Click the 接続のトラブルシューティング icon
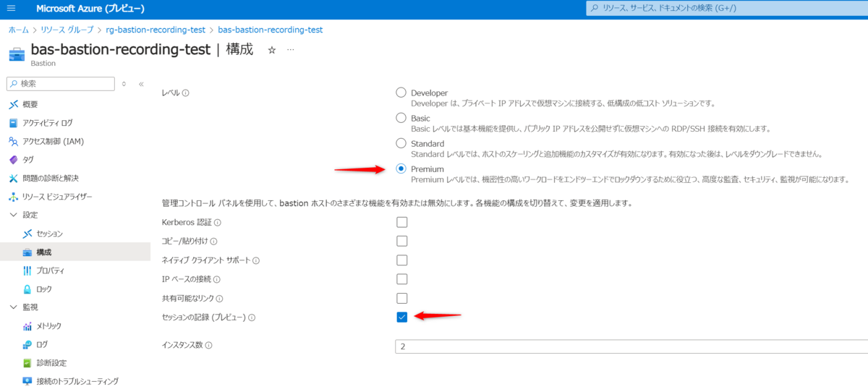Screen dimensions: 868x392 [27, 381]
